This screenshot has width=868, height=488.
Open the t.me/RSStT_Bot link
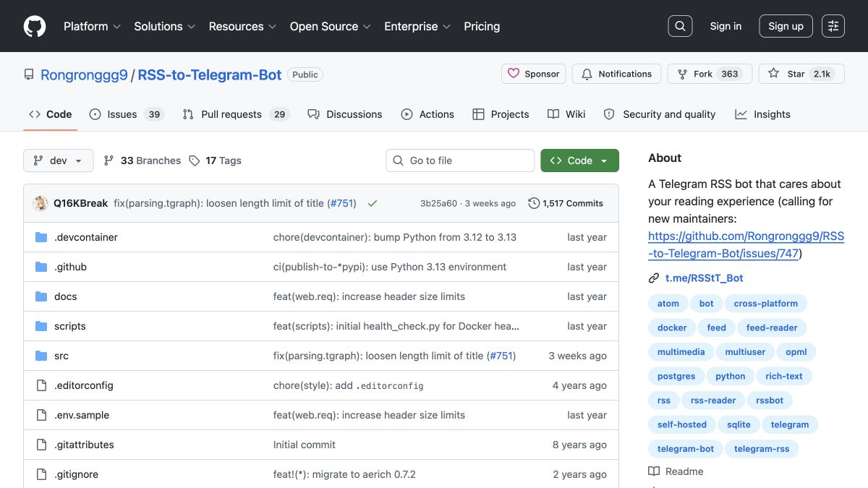tap(704, 278)
